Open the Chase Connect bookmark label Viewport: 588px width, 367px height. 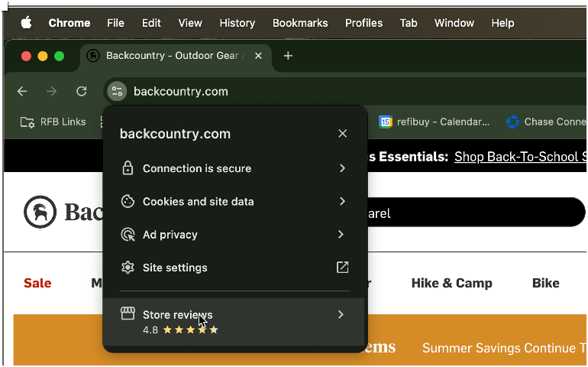coord(555,122)
